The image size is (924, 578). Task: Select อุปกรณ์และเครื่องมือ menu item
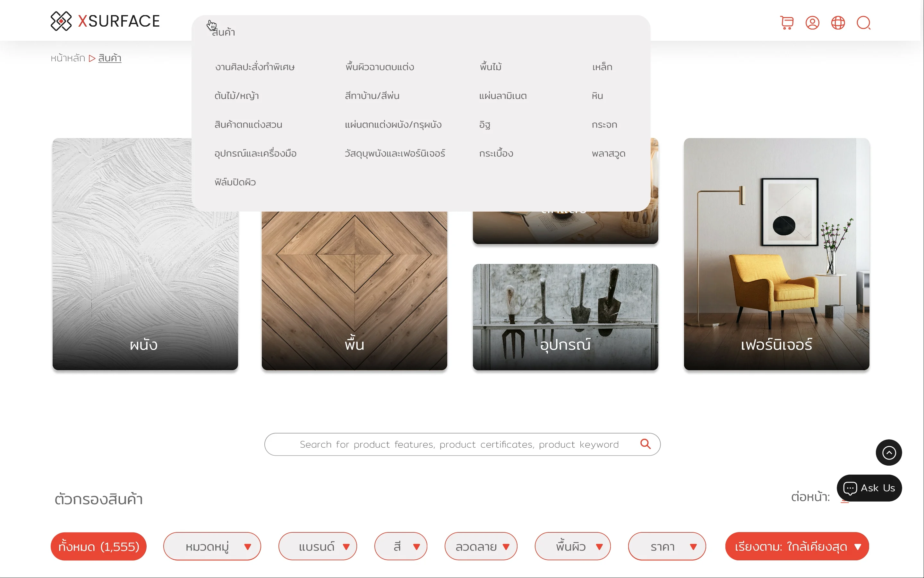[255, 153]
